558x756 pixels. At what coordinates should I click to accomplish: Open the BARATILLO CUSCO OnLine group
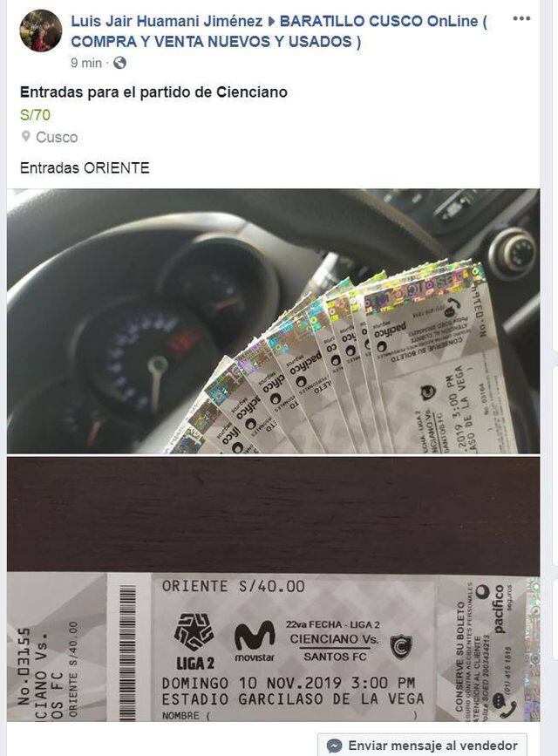(x=279, y=31)
